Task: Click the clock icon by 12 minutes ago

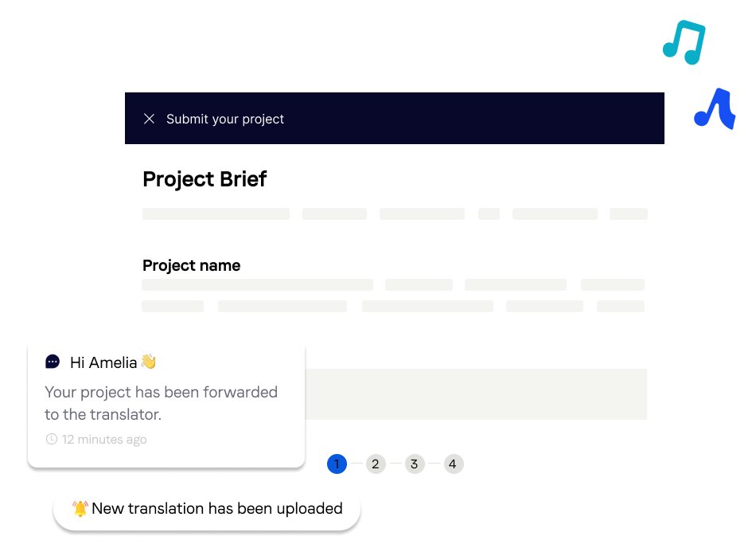Action: pyautogui.click(x=52, y=439)
